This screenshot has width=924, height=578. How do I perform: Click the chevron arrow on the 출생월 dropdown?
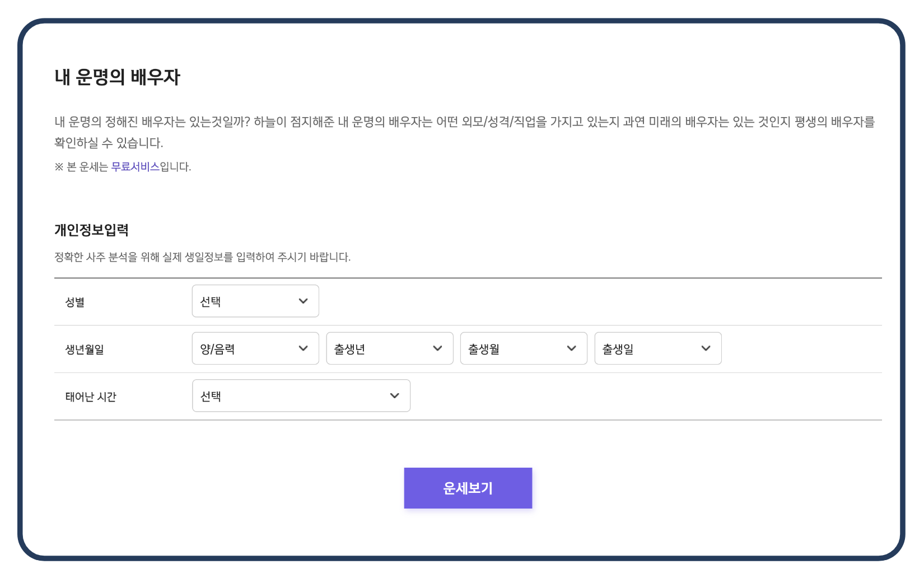click(571, 348)
